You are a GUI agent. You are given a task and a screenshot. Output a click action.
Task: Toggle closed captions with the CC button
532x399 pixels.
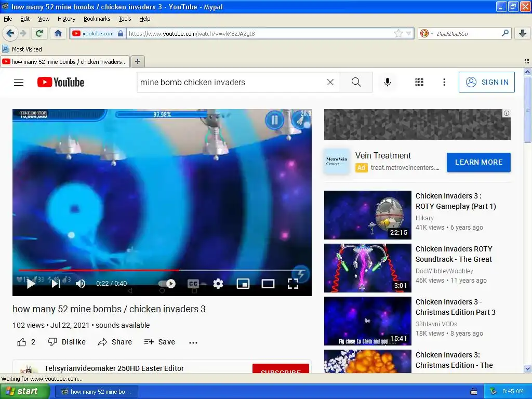point(193,284)
